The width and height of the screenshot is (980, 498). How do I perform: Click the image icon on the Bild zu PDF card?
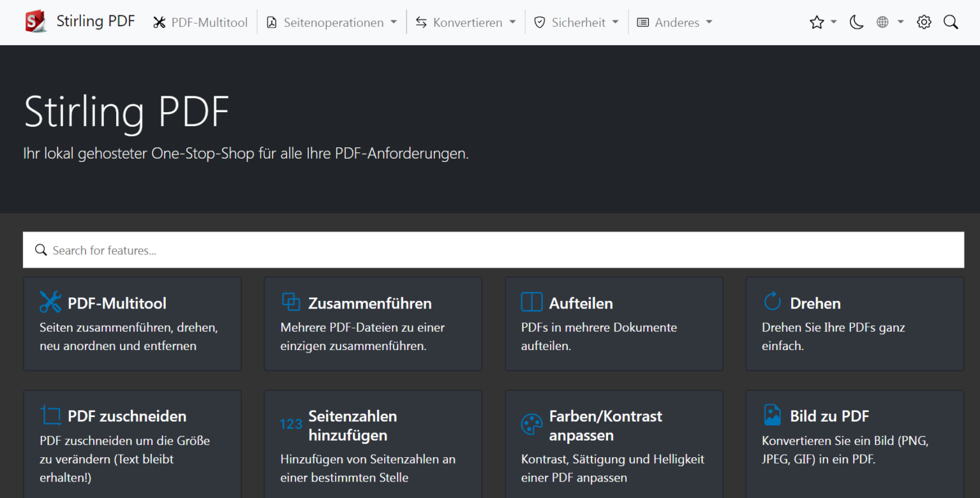coord(772,414)
